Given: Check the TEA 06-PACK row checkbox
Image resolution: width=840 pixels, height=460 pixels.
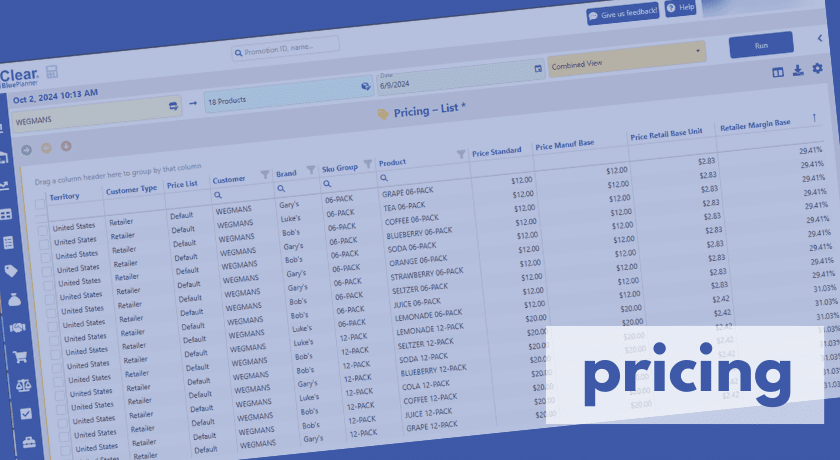Looking at the screenshot, I should pyautogui.click(x=44, y=245).
